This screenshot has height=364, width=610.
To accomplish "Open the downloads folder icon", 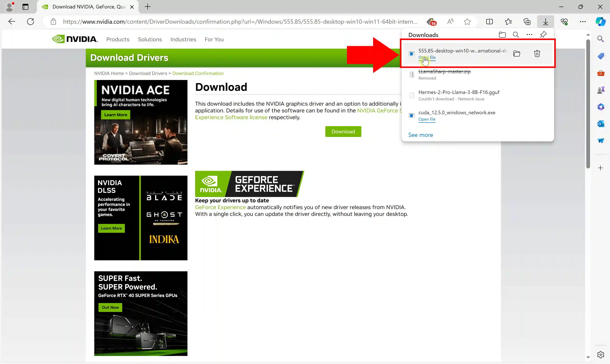I will 502,35.
